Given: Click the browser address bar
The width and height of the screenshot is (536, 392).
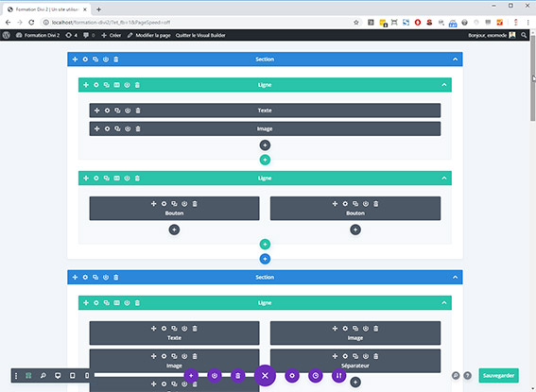Looking at the screenshot, I should click(x=201, y=22).
